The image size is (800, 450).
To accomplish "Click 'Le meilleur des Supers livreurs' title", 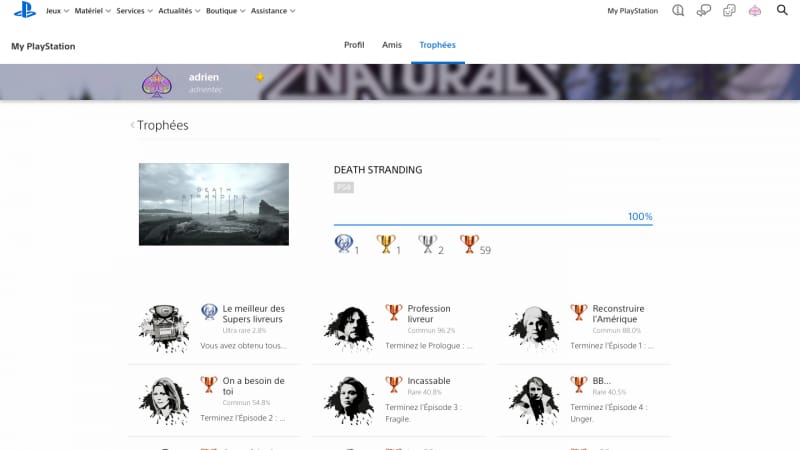I will click(254, 314).
